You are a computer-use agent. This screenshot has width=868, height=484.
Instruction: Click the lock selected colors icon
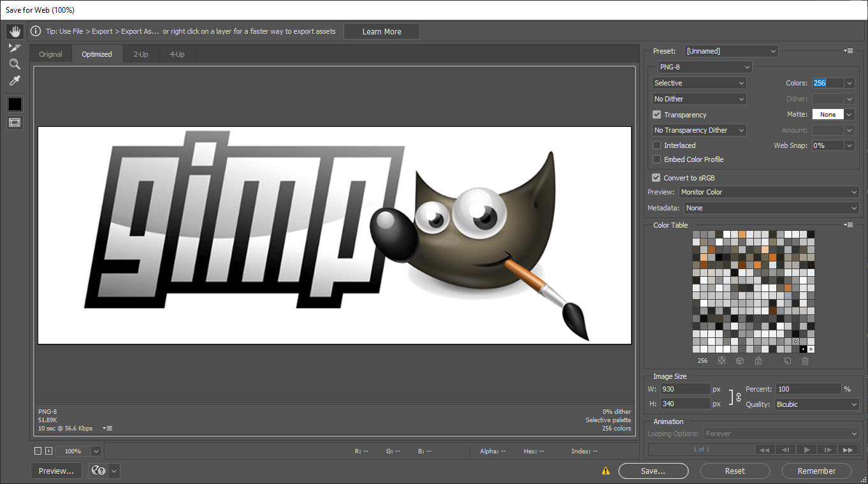758,361
